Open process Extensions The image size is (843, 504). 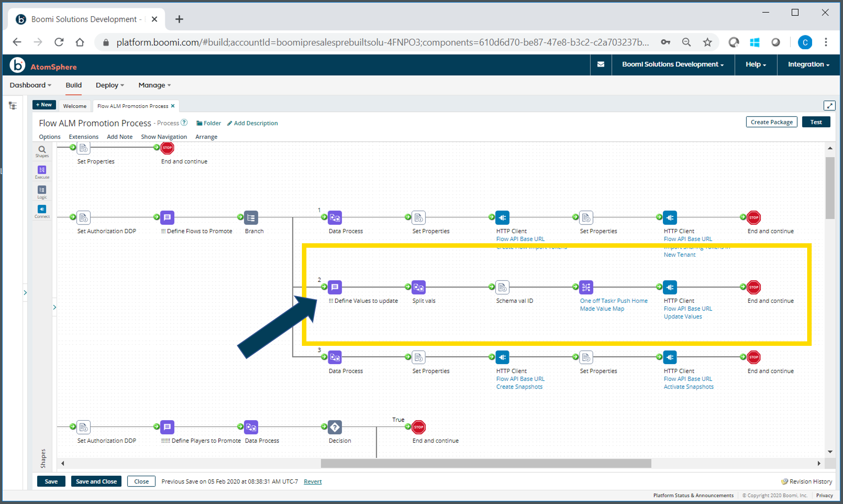coord(84,137)
